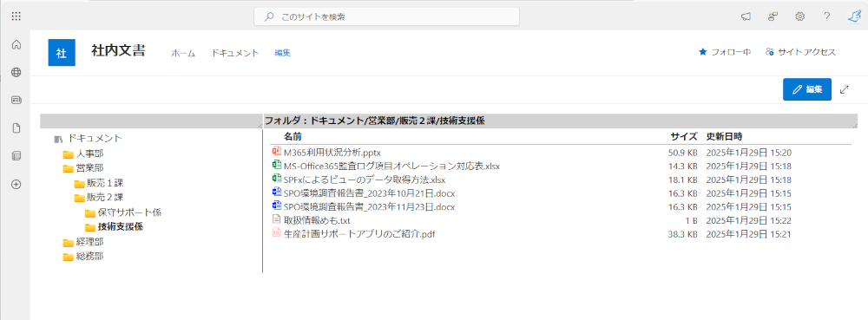Open 生産計画リポートアプリのご紹介.pdf
This screenshot has height=320, width=868.
359,234
